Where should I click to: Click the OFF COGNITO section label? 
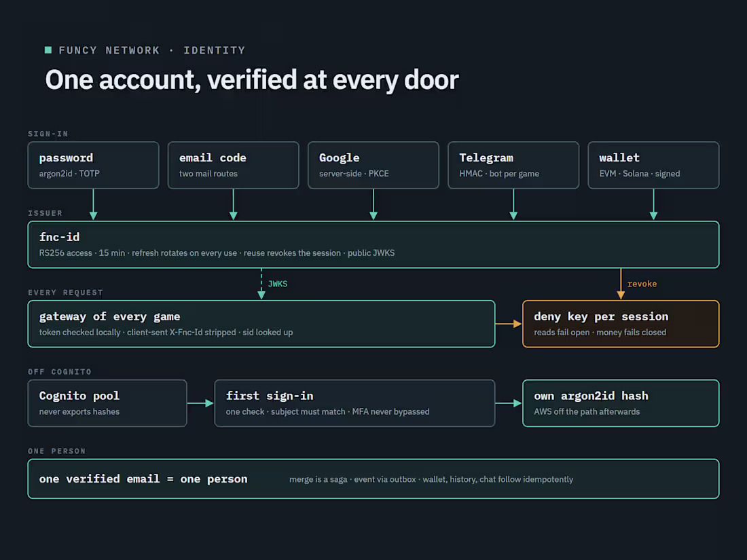60,372
